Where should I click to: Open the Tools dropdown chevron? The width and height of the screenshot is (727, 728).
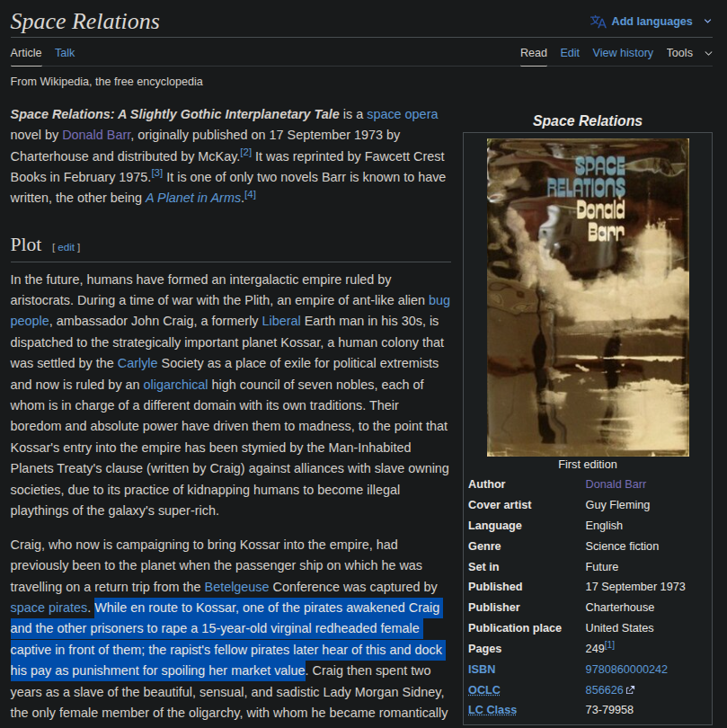point(708,53)
